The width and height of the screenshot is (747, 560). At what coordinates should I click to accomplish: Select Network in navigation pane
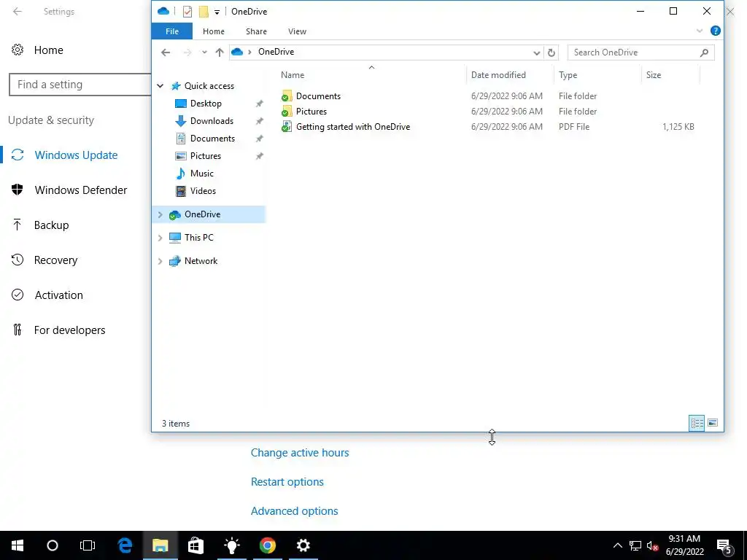[x=201, y=261]
